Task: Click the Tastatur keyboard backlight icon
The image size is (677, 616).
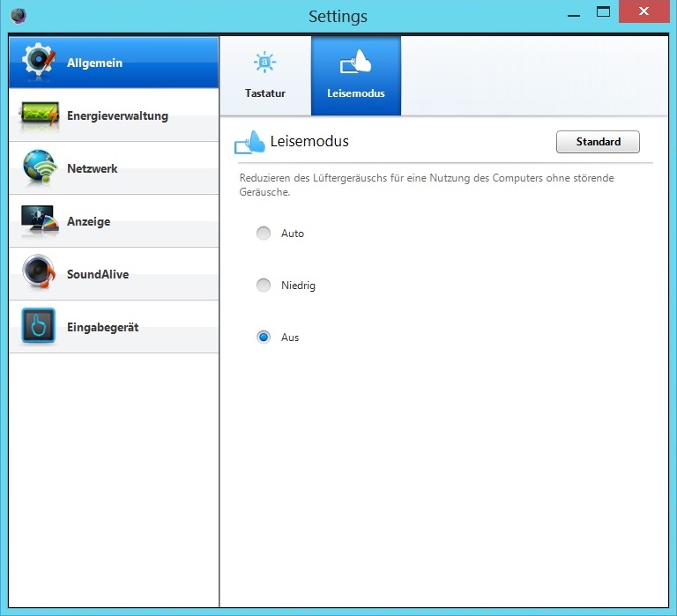Action: point(264,63)
